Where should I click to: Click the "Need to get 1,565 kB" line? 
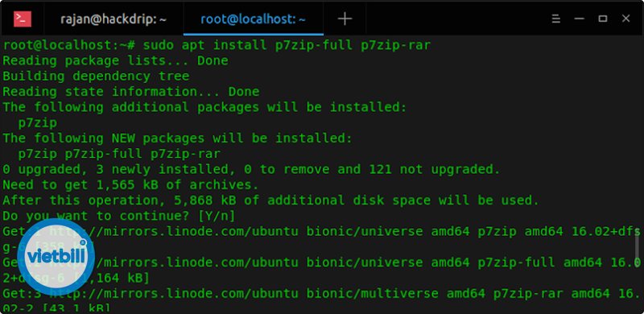tap(130, 184)
